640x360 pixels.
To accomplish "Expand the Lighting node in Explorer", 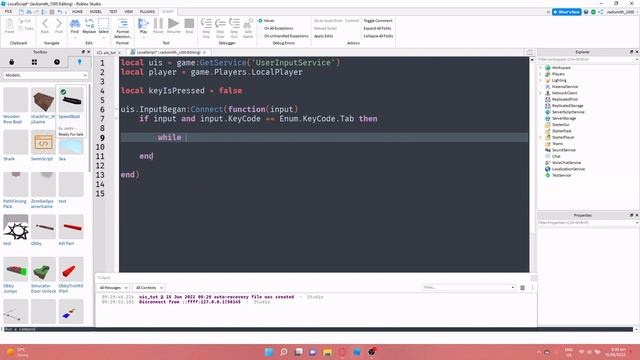I will tap(541, 80).
